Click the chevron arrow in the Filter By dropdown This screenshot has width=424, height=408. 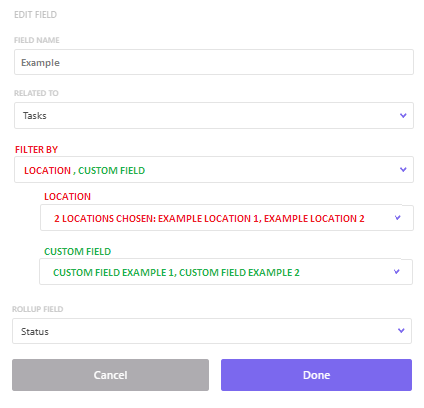point(403,170)
